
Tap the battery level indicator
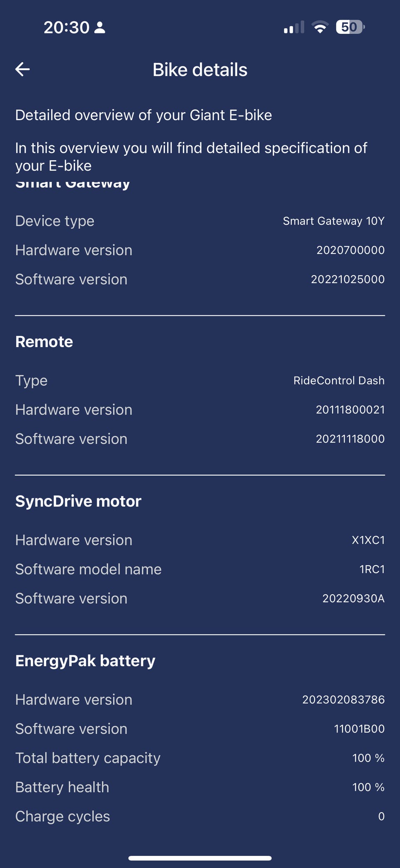pos(350,27)
